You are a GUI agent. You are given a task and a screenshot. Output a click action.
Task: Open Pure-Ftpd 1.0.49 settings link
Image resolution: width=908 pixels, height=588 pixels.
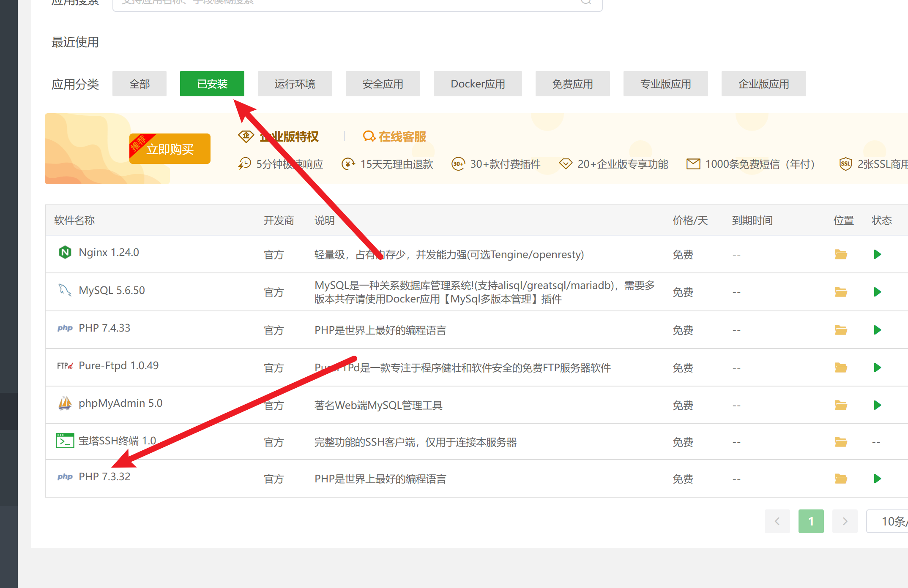pyautogui.click(x=118, y=365)
